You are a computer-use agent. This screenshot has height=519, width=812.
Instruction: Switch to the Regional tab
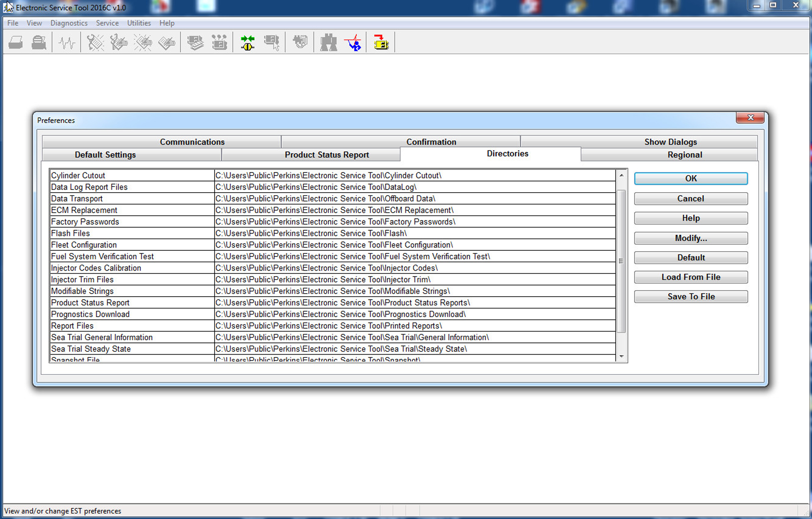point(684,155)
